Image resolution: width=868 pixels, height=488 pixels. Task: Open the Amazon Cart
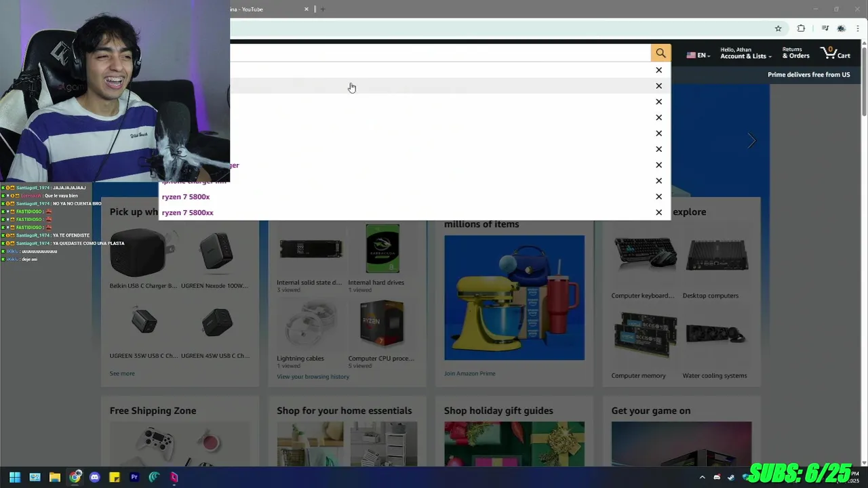(835, 53)
